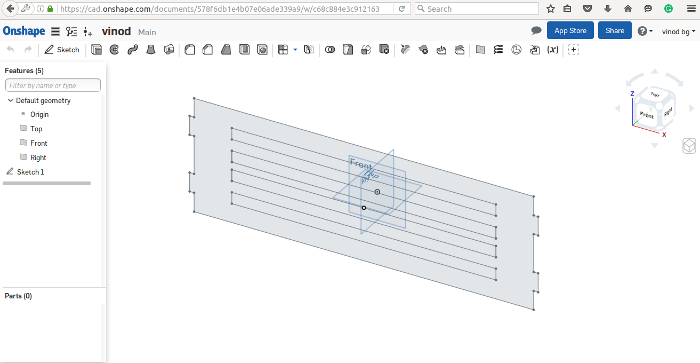Click the browser Search box

click(477, 8)
